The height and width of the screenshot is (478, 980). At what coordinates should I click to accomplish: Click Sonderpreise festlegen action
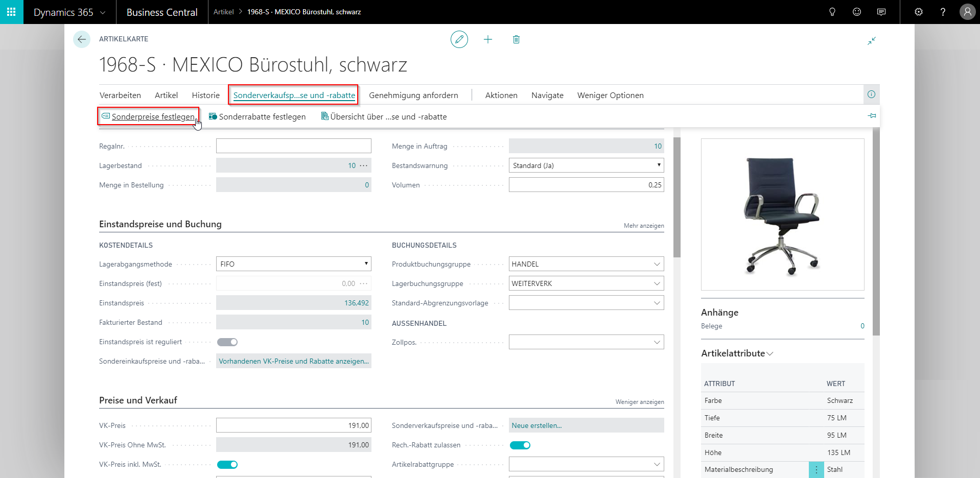(148, 116)
